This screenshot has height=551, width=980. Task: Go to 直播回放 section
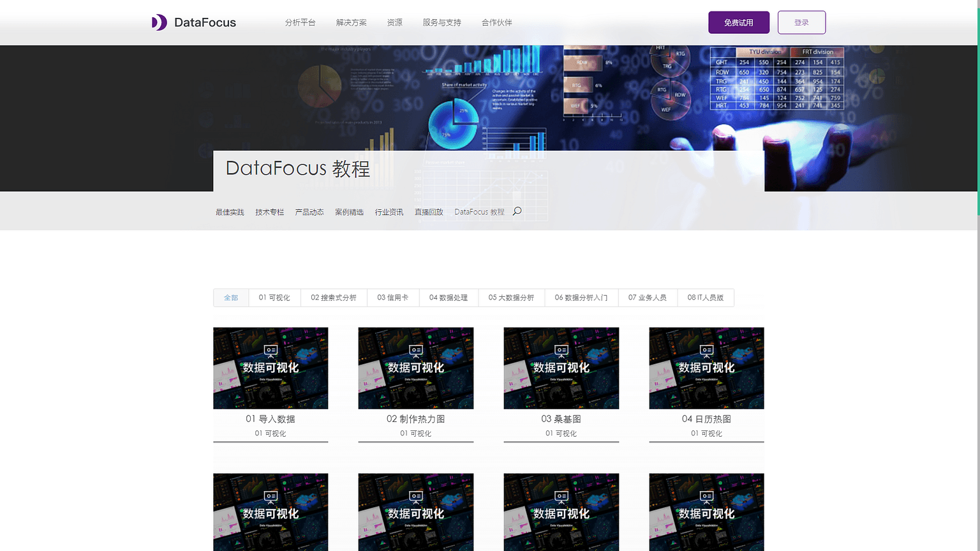429,212
